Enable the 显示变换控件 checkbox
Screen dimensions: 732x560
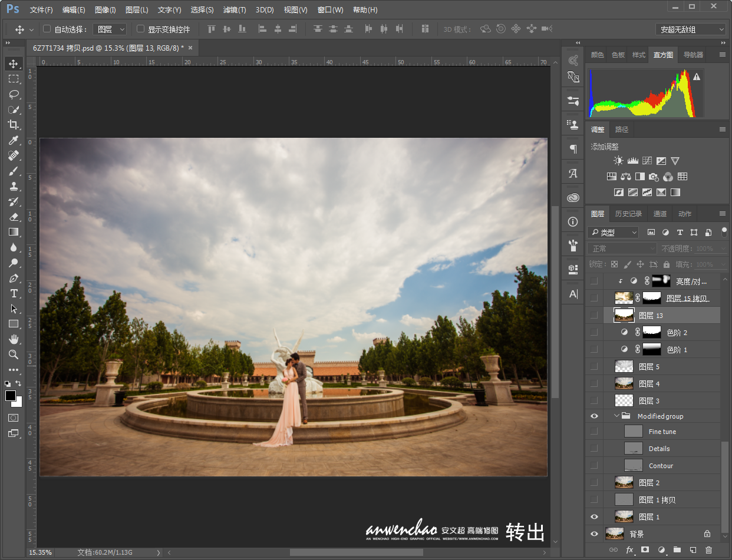[x=140, y=29]
